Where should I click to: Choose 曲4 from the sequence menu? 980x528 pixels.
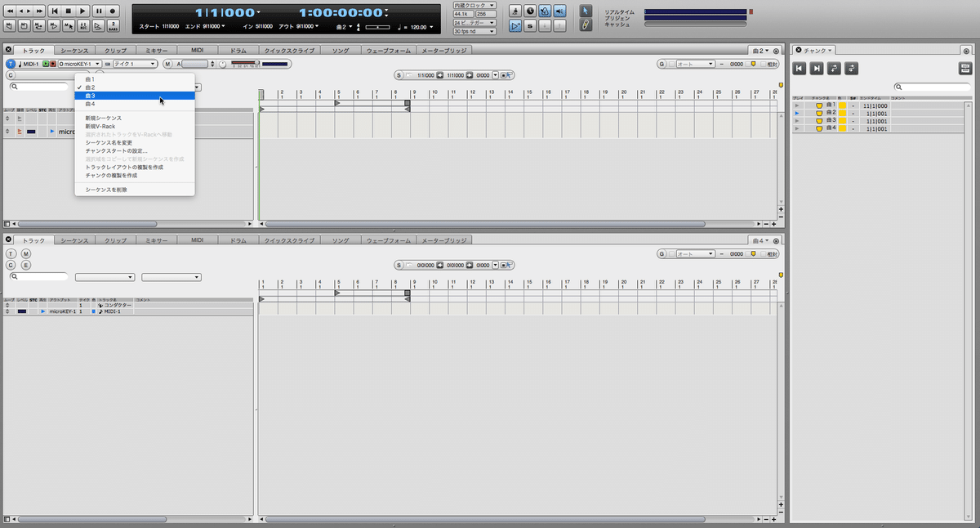(x=135, y=104)
